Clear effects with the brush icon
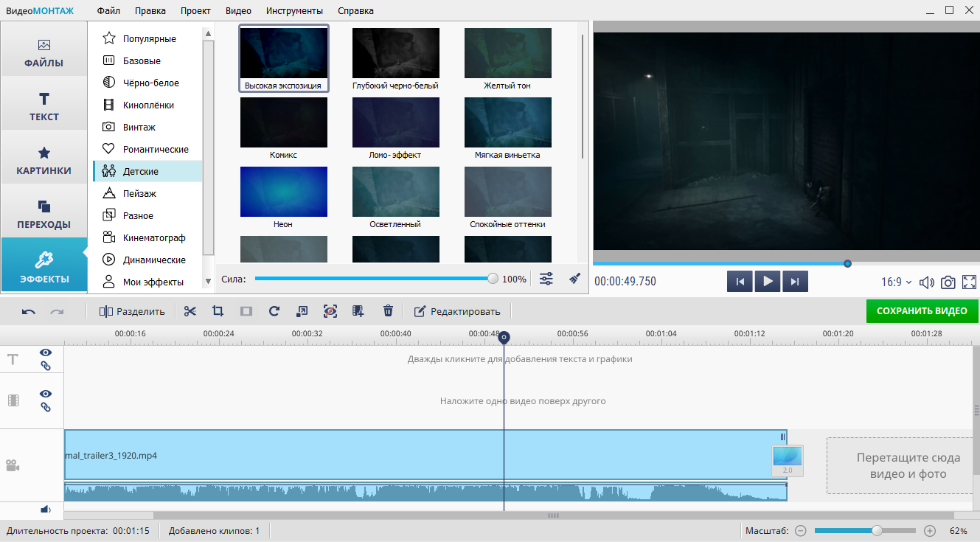 click(575, 279)
